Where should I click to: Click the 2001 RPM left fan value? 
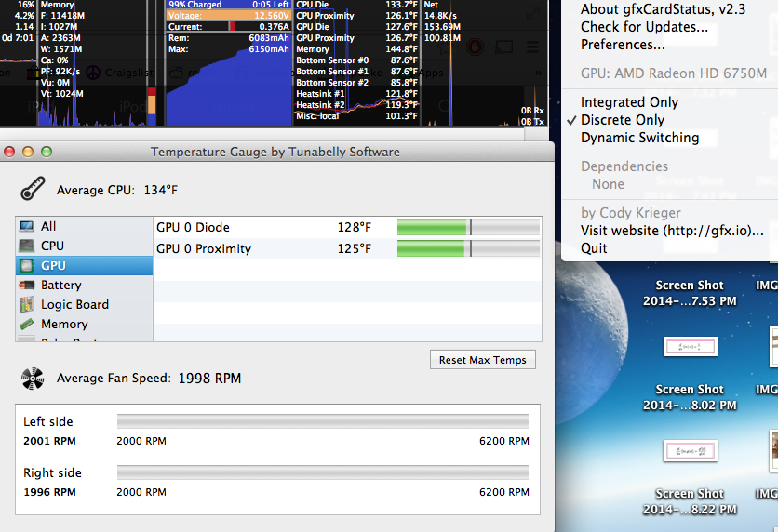[49, 441]
